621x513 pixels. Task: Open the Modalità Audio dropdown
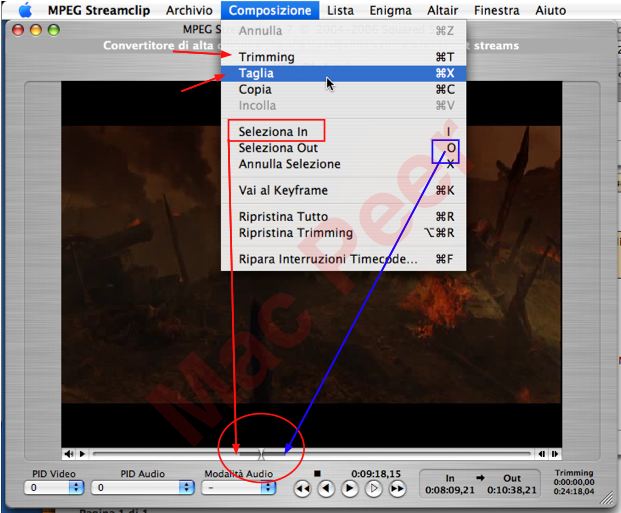coord(239,488)
